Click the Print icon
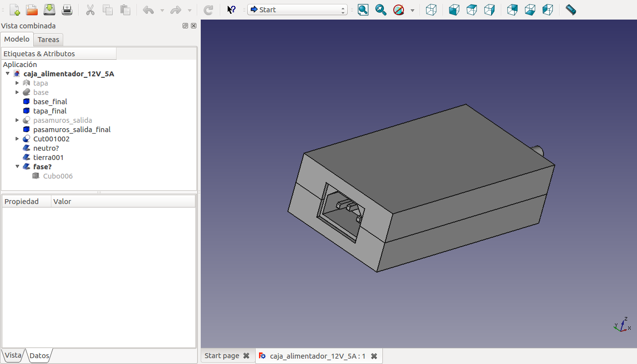This screenshot has width=637, height=364. click(x=67, y=10)
